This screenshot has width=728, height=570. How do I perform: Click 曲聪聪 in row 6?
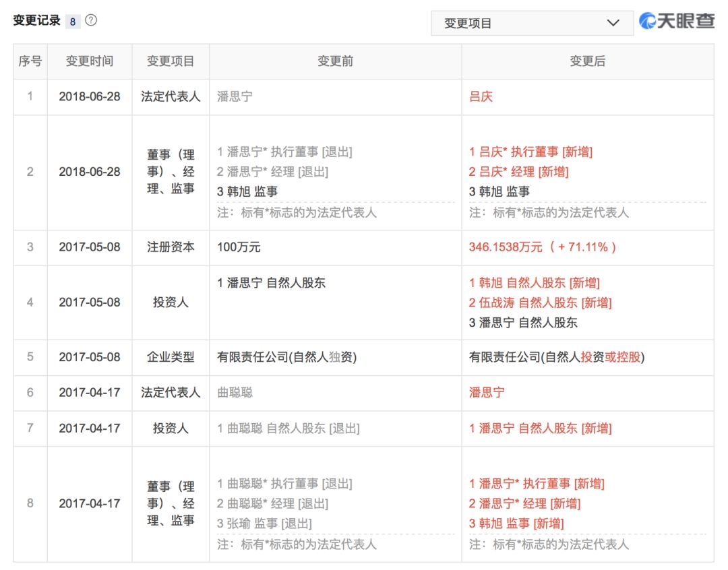235,392
